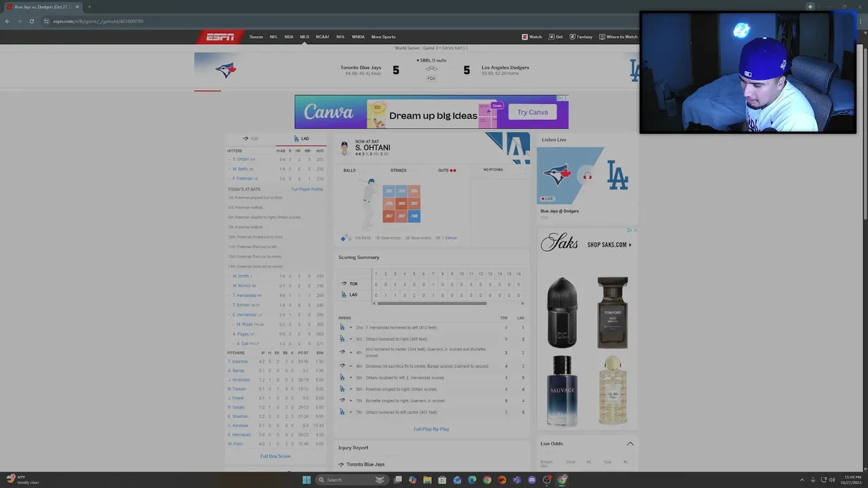Click the Blue Jays logo on Kirk homer play
The image size is (868, 488).
point(342,352)
